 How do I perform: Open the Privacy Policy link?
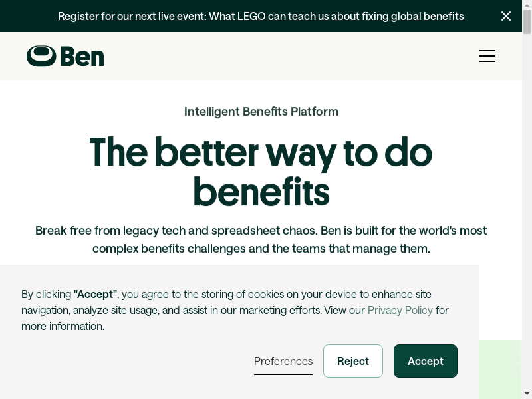(400, 310)
